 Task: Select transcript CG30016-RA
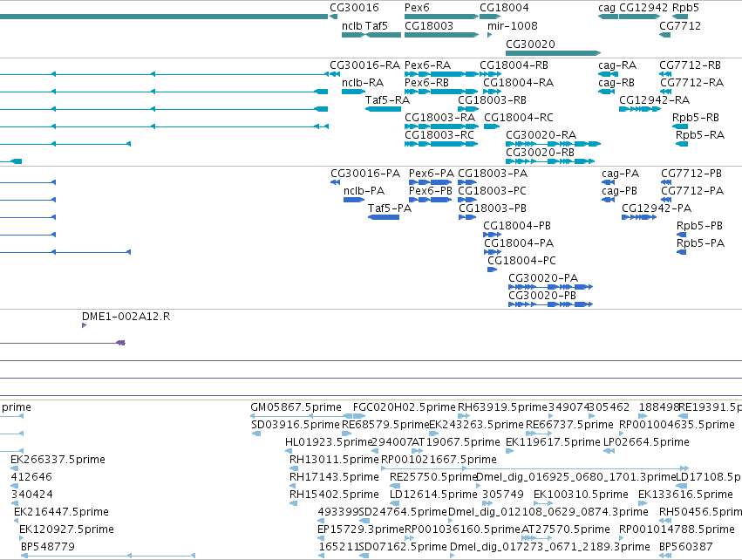[334, 74]
